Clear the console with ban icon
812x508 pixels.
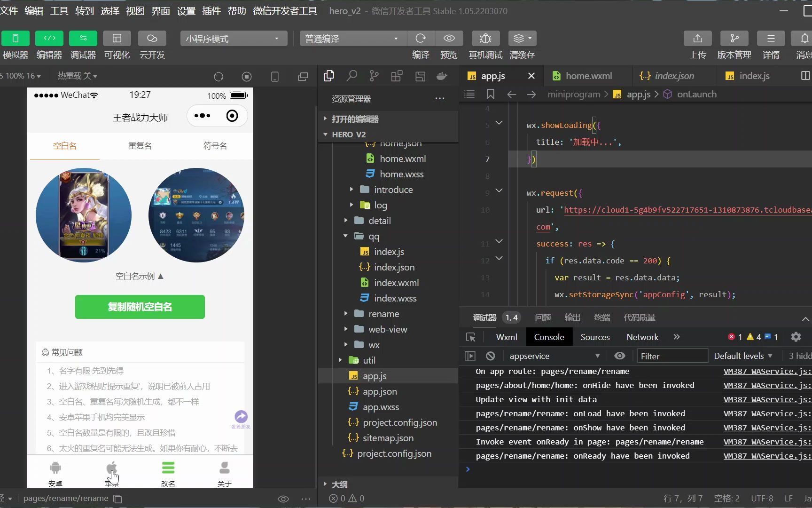(490, 356)
